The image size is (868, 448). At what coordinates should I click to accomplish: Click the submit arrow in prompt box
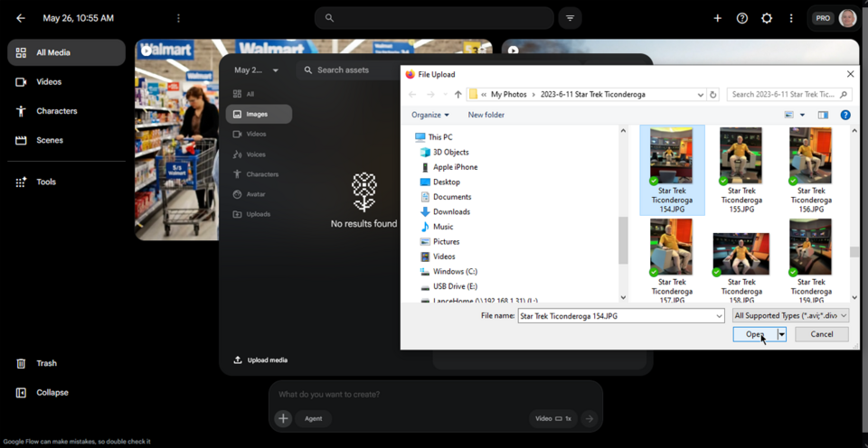pyautogui.click(x=590, y=419)
